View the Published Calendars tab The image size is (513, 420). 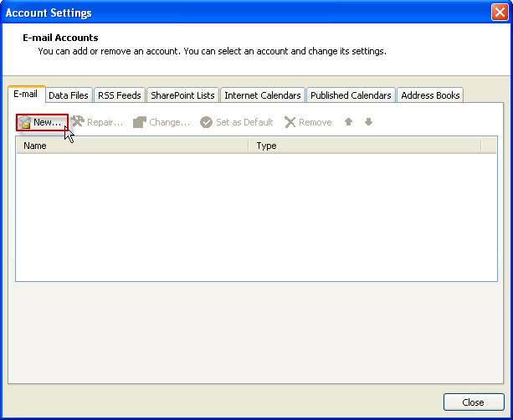pyautogui.click(x=350, y=95)
